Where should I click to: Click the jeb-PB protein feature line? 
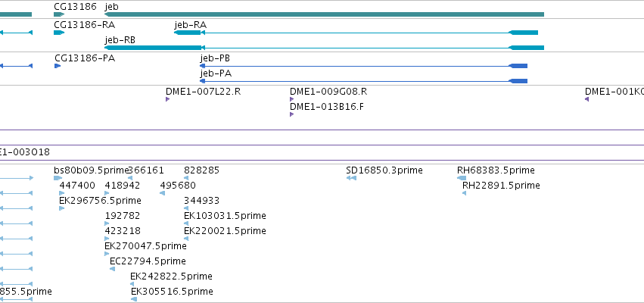tap(363, 66)
